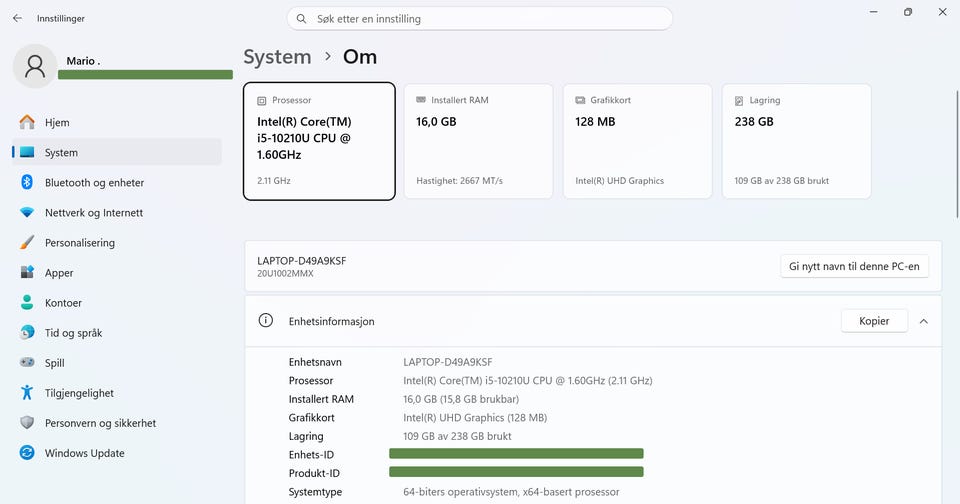The height and width of the screenshot is (504, 960).
Task: Click the Apper grid icon
Action: point(27,272)
